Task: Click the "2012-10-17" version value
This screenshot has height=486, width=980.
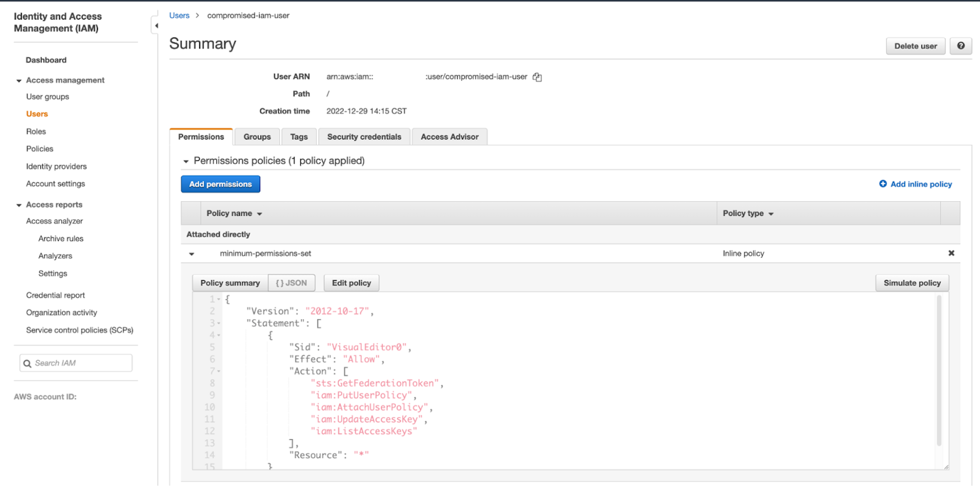Action: pos(337,311)
